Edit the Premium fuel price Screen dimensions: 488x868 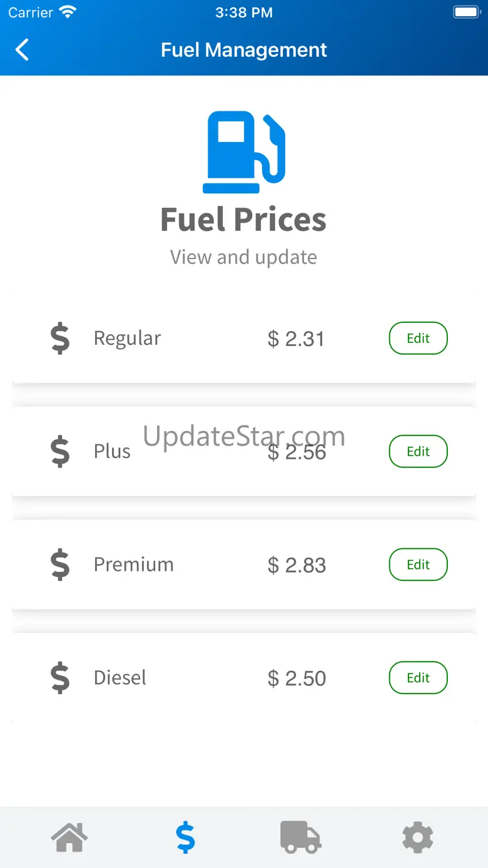pos(418,564)
